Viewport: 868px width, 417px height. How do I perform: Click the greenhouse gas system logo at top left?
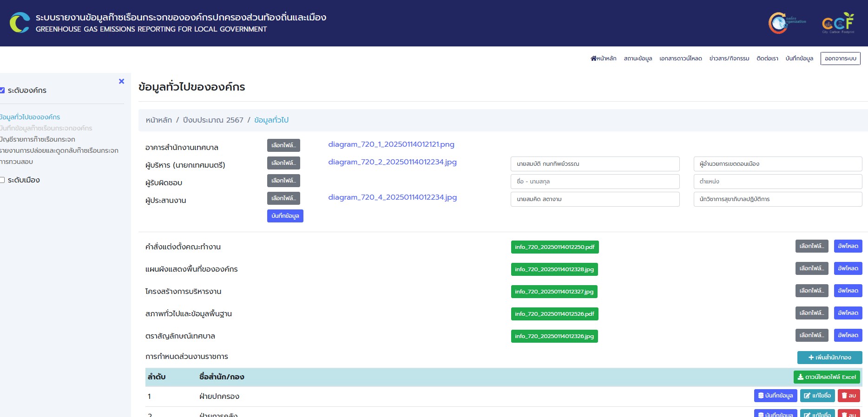20,23
